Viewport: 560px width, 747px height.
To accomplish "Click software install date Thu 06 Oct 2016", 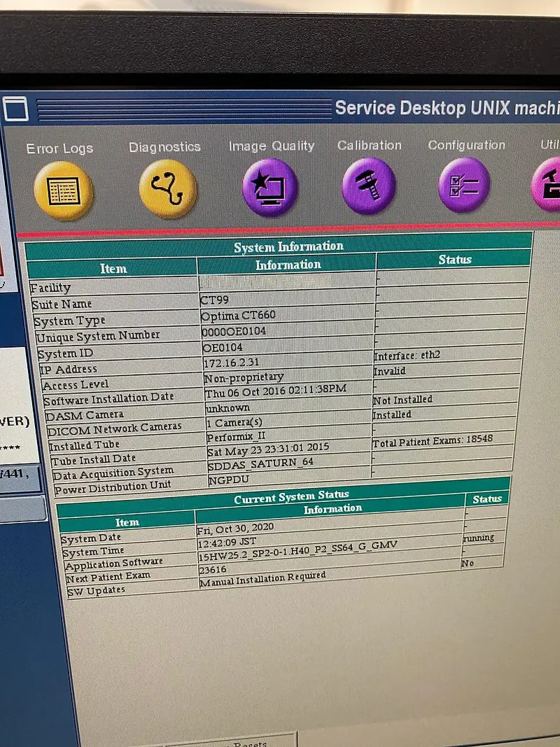I will [x=276, y=391].
